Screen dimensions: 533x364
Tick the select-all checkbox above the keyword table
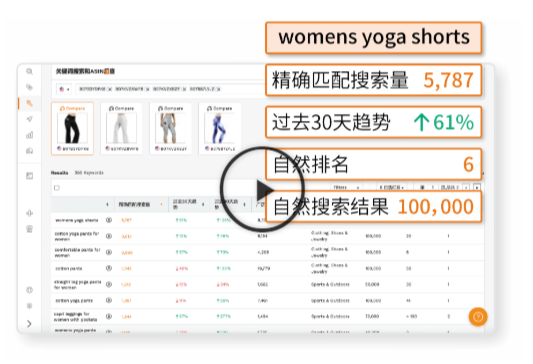coord(57,188)
